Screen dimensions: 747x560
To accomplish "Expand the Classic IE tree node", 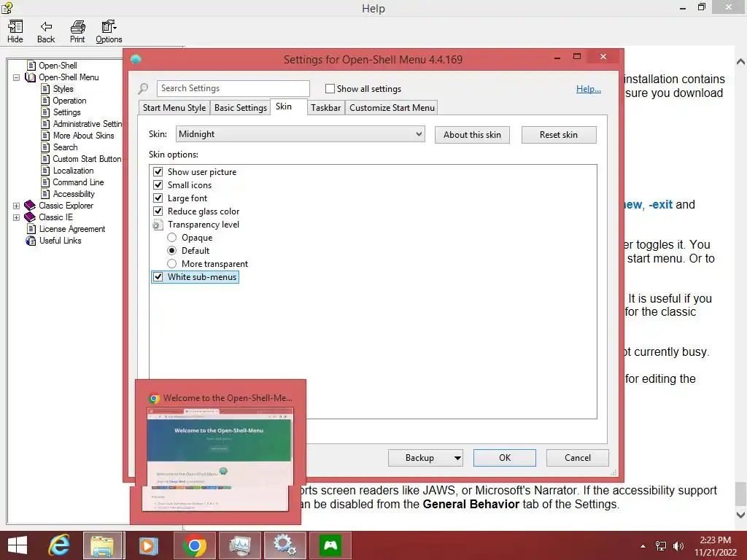I will (x=16, y=217).
